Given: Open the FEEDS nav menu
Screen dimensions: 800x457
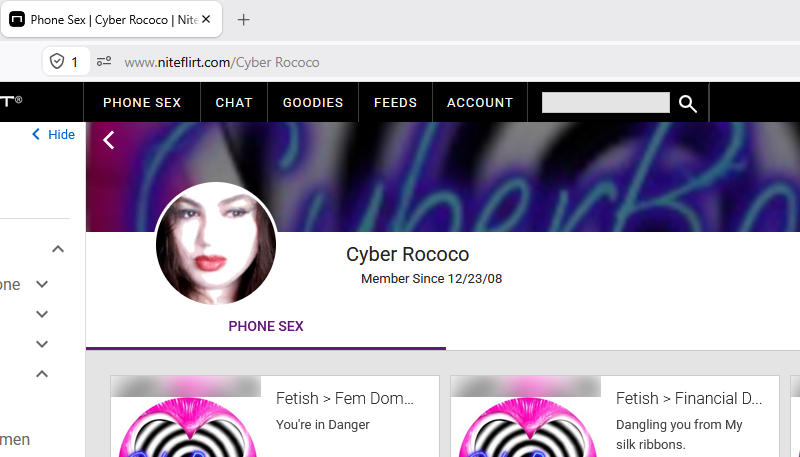Looking at the screenshot, I should tap(395, 103).
